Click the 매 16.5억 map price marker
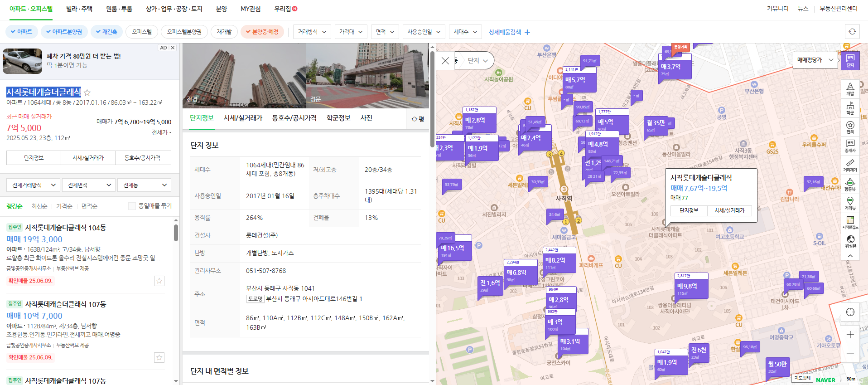 455,248
